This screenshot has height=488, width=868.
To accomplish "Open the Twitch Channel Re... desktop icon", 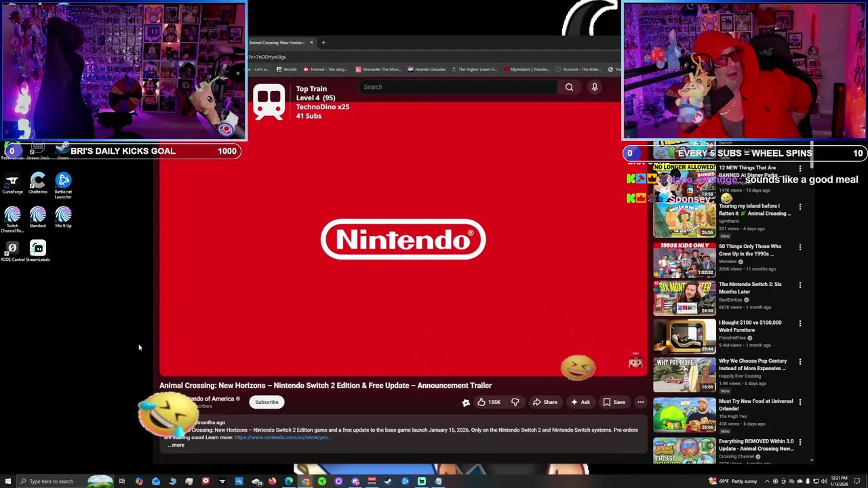I will 12,220.
